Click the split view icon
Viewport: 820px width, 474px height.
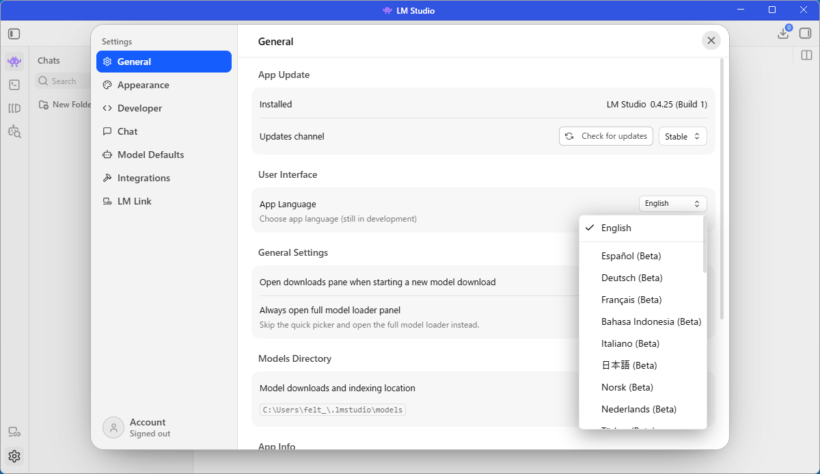(806, 55)
